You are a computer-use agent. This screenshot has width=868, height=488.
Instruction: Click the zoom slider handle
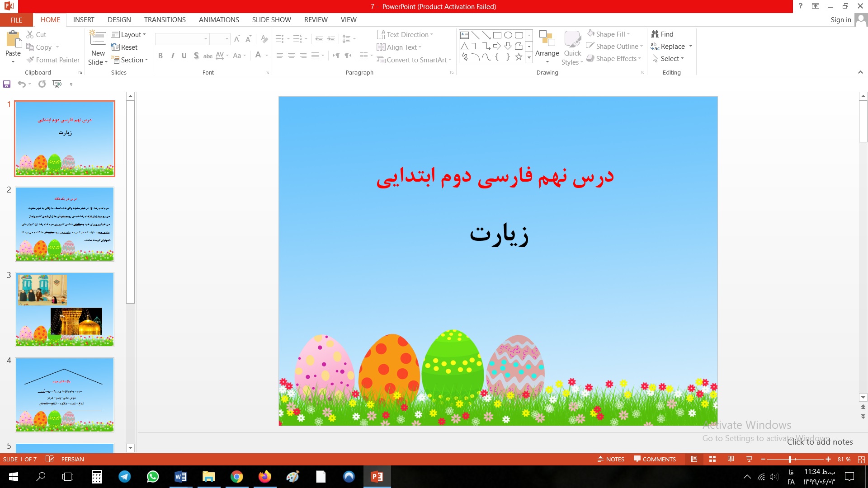(790, 459)
